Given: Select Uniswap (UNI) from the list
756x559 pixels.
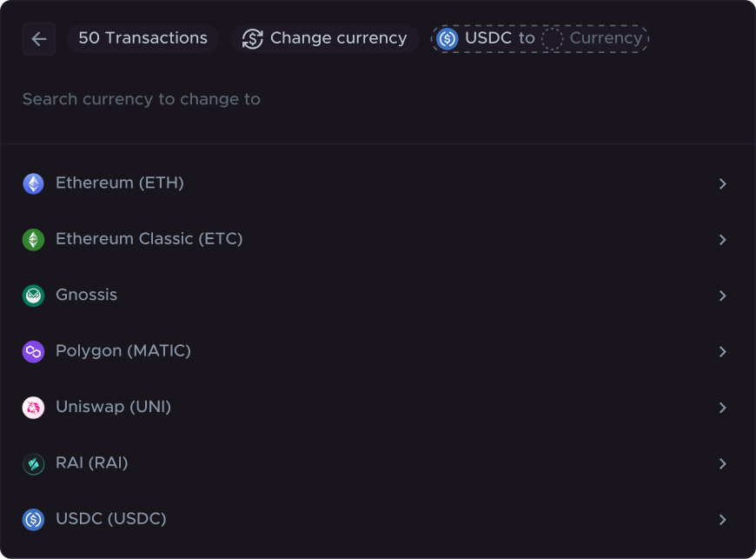Looking at the screenshot, I should click(113, 407).
